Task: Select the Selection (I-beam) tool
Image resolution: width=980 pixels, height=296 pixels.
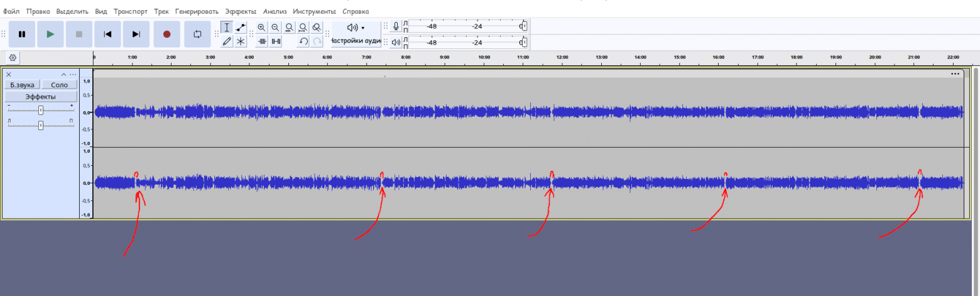Action: click(227, 28)
